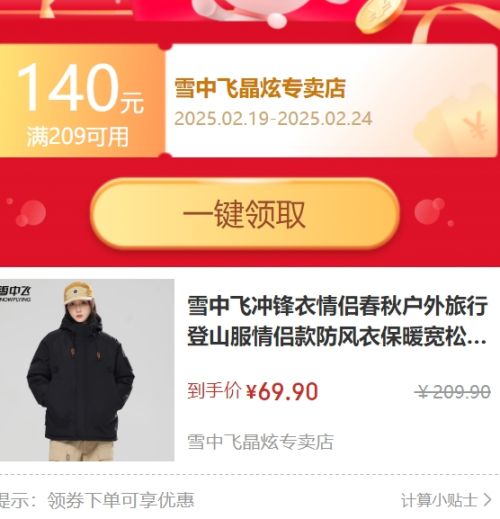Tap the yellow cap on the model photo

click(x=78, y=293)
